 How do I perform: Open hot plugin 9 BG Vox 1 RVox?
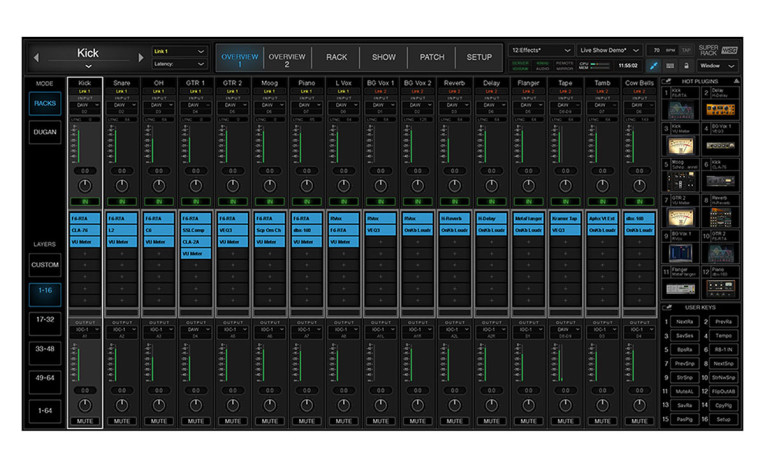681,253
